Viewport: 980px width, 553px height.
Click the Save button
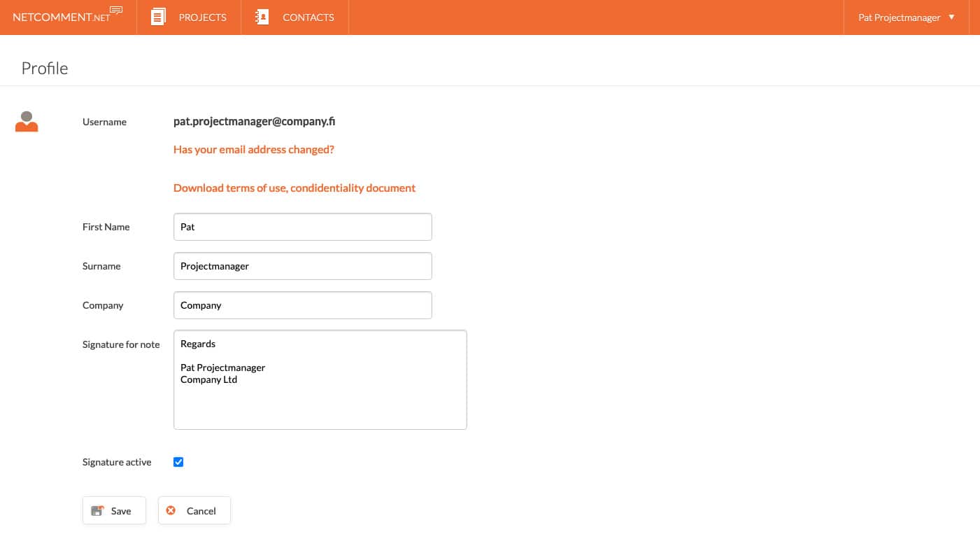tap(114, 511)
